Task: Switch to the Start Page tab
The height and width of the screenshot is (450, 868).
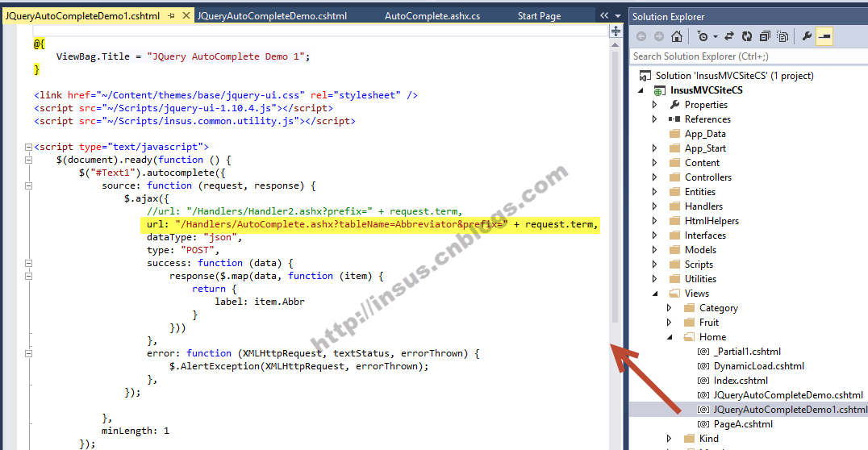Action: point(539,16)
